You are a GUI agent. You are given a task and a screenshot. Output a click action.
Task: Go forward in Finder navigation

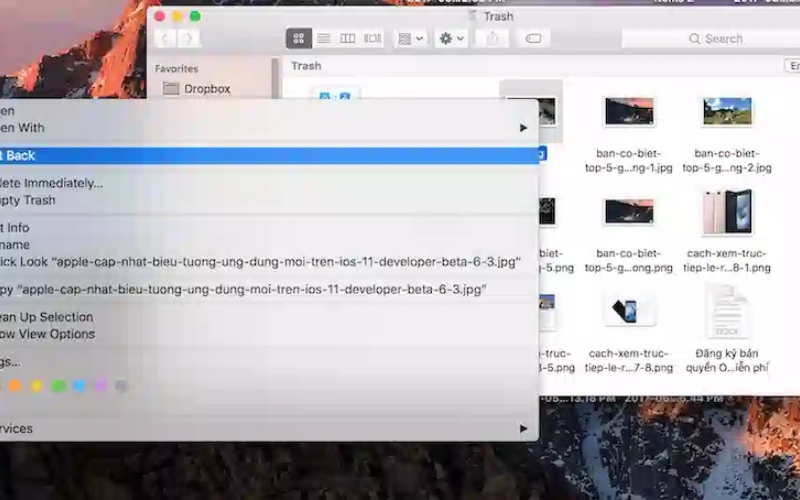tap(188, 38)
